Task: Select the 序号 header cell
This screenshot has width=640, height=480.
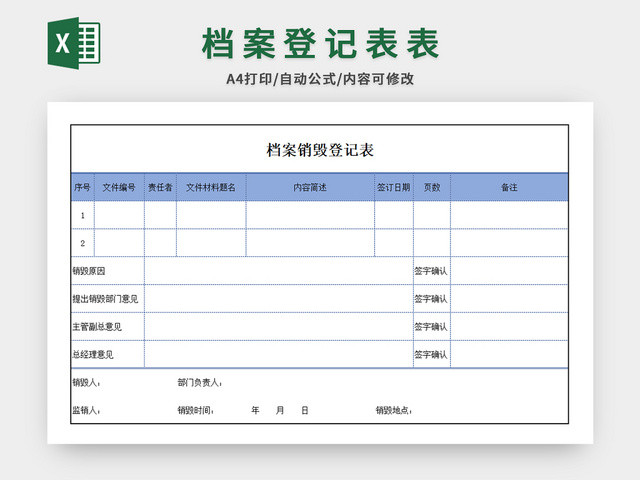Action: 83,187
